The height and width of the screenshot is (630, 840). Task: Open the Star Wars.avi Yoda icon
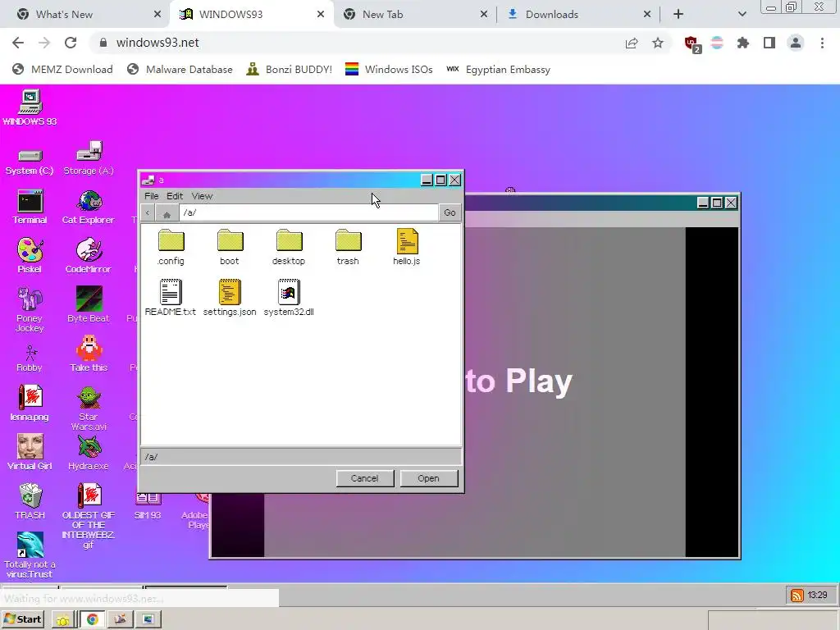click(x=89, y=409)
